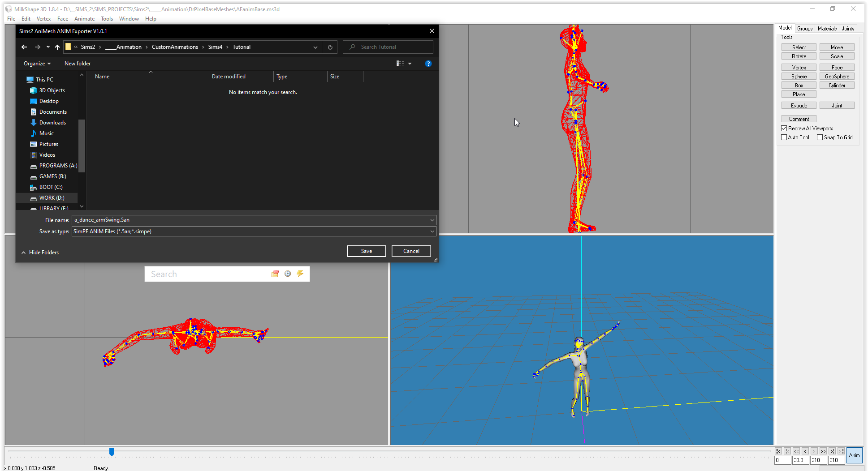
Task: Click the Save button
Action: (366, 251)
